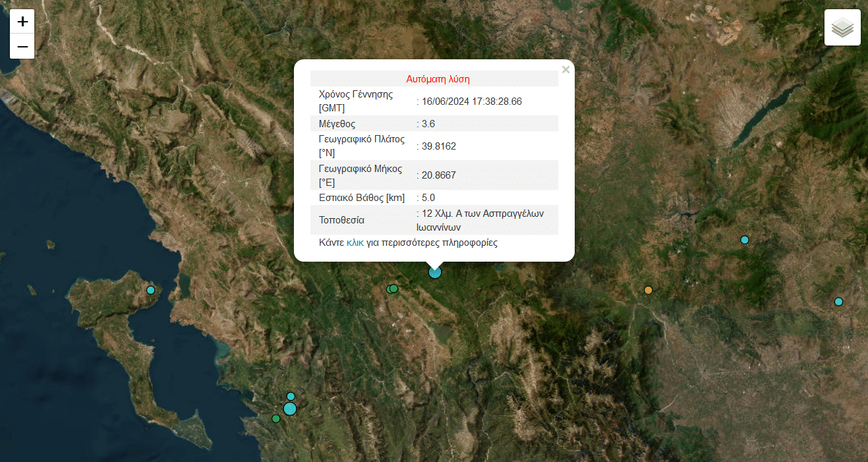This screenshot has height=462, width=868.
Task: Select the green marker near the bottom coast
Action: [275, 419]
